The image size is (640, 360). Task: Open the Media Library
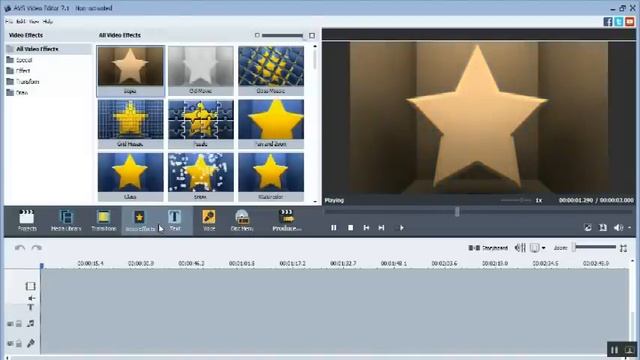coord(66,220)
